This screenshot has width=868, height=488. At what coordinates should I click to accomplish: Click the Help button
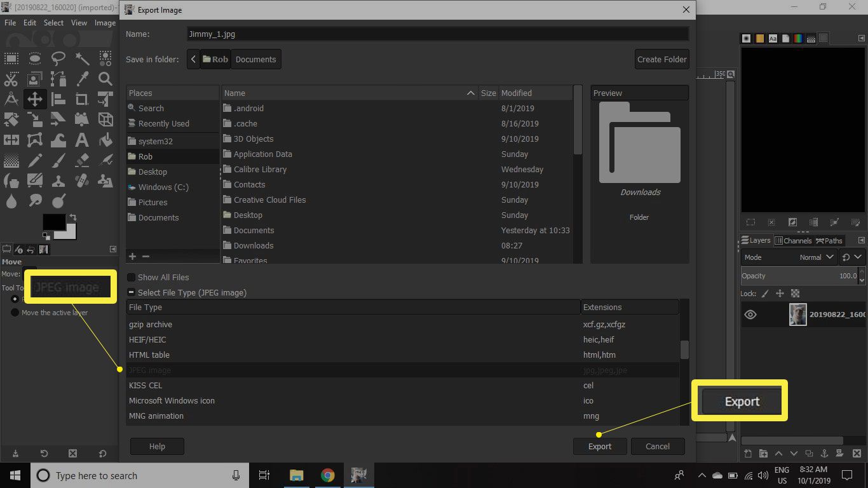[x=157, y=446]
